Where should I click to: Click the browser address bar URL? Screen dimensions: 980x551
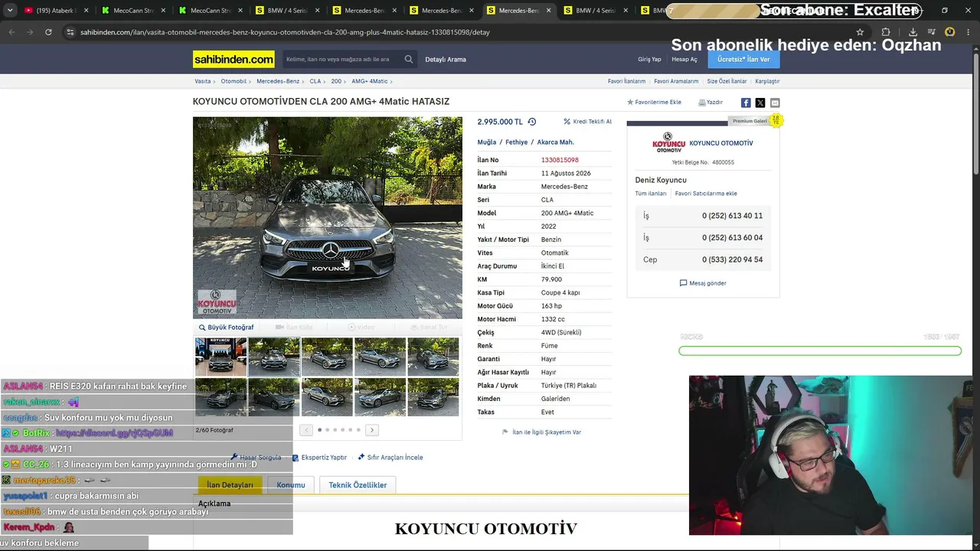[x=285, y=32]
